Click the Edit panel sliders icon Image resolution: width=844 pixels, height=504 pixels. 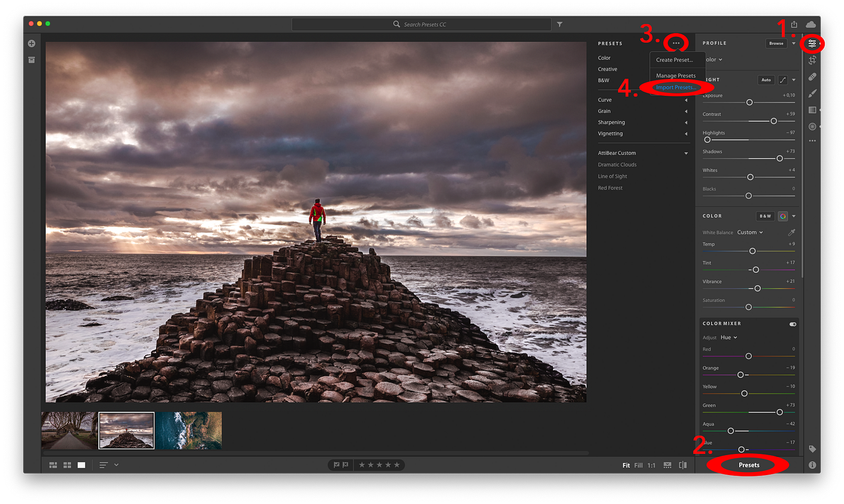(x=813, y=43)
